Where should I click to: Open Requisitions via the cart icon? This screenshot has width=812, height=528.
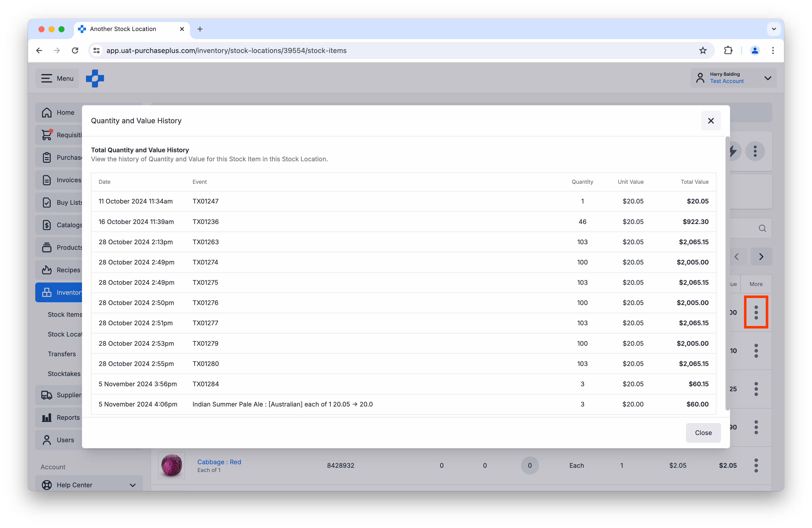[47, 135]
